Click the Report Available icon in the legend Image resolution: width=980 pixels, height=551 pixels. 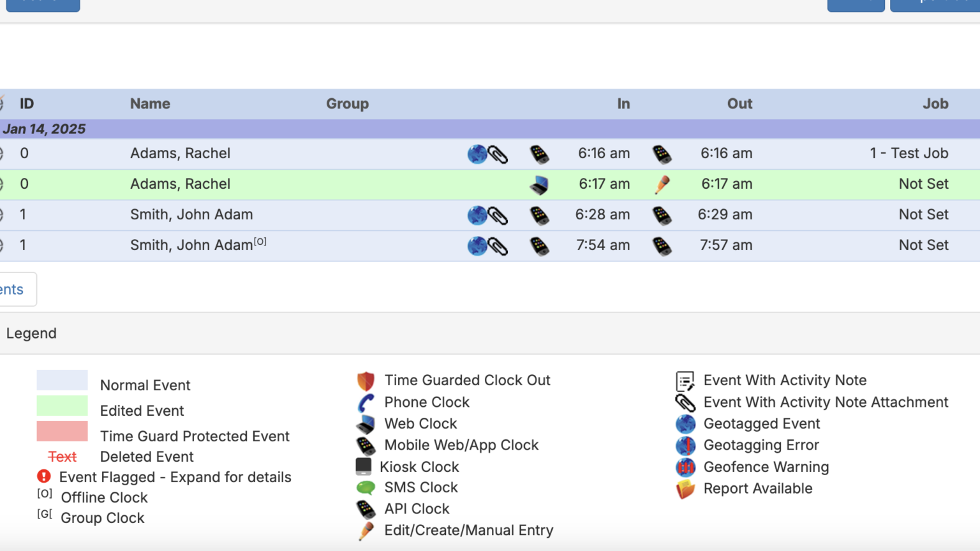point(685,489)
